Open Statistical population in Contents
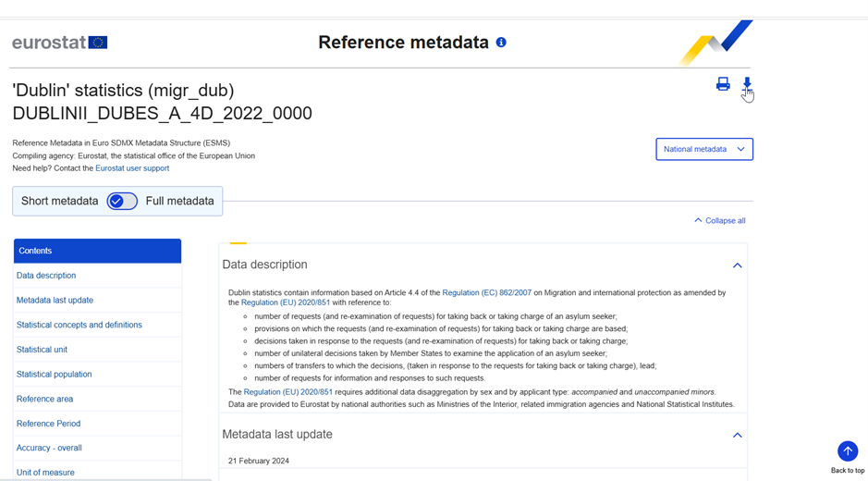 tap(54, 374)
